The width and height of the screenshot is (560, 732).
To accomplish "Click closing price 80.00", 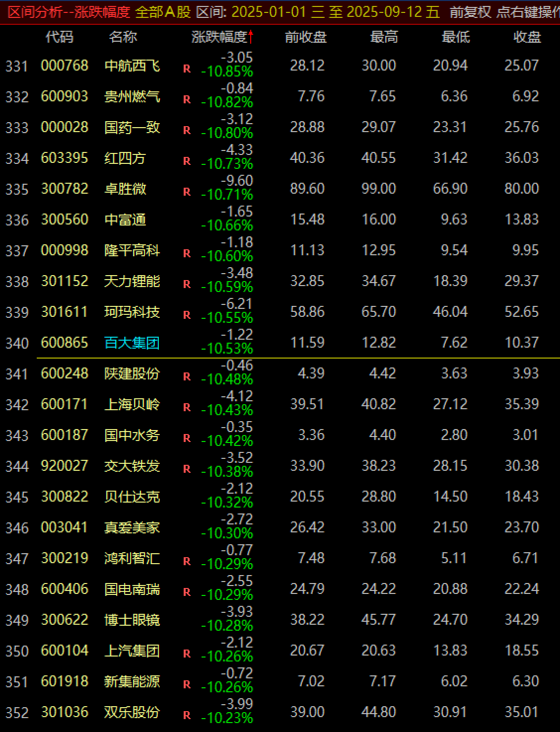I will click(522, 189).
